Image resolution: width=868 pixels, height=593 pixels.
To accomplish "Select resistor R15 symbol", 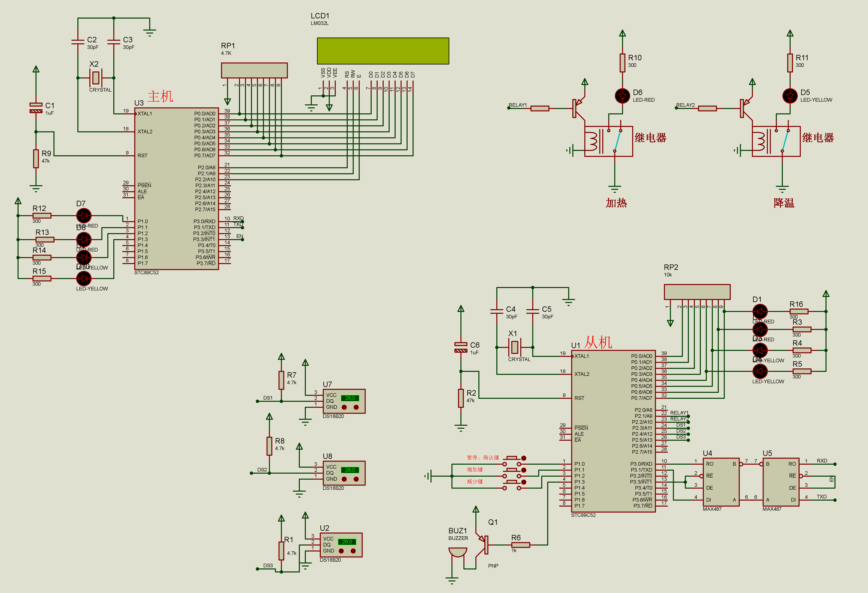I will tap(42, 278).
